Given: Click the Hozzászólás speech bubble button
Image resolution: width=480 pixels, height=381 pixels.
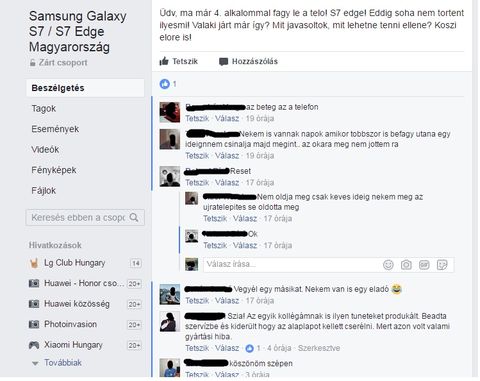Looking at the screenshot, I should [248, 61].
